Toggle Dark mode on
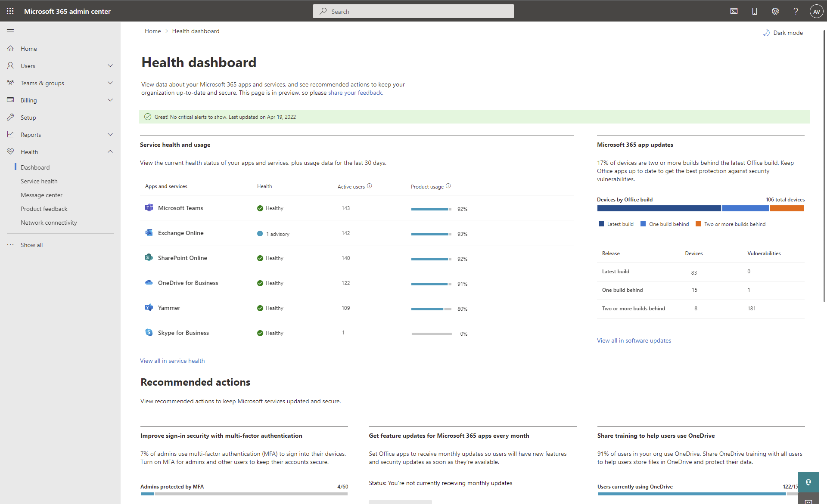 (x=783, y=32)
